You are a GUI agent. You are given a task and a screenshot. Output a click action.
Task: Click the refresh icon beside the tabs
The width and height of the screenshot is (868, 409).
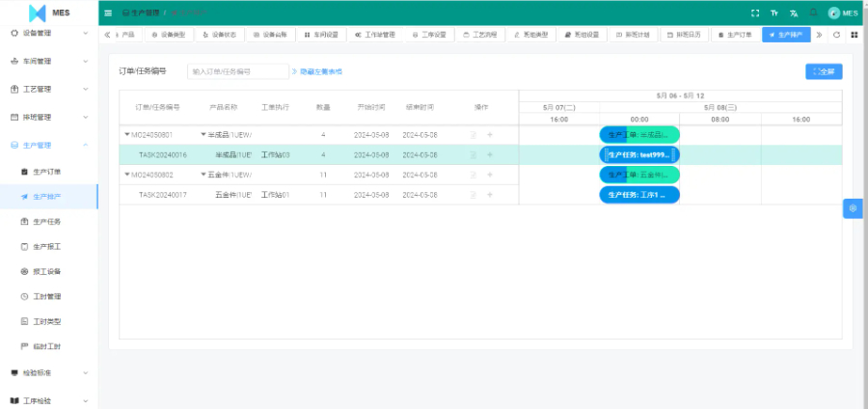836,35
